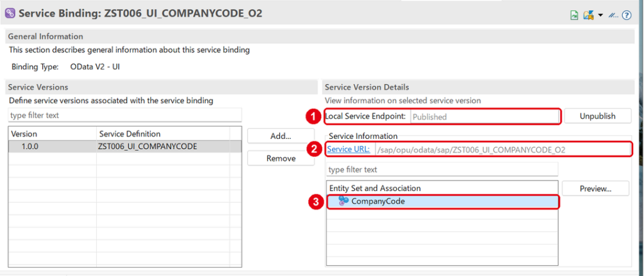Click the OData V2 - UI binding type value
The height and width of the screenshot is (276, 644).
[95, 67]
